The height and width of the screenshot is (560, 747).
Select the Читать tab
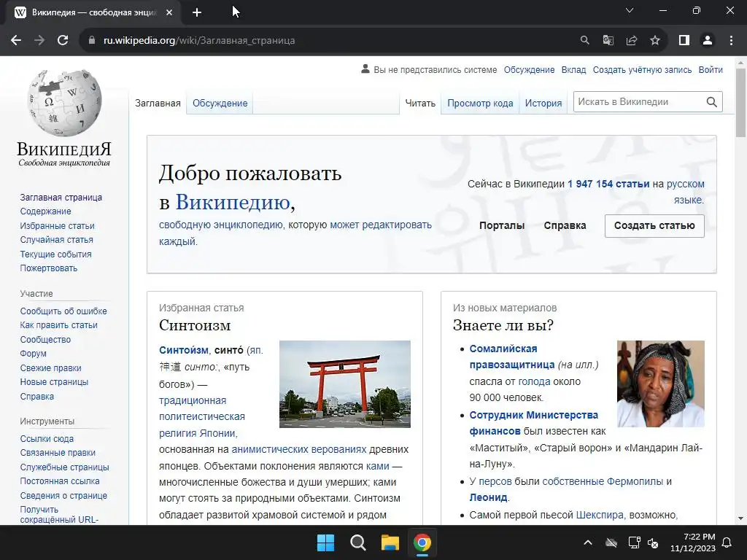pyautogui.click(x=420, y=103)
